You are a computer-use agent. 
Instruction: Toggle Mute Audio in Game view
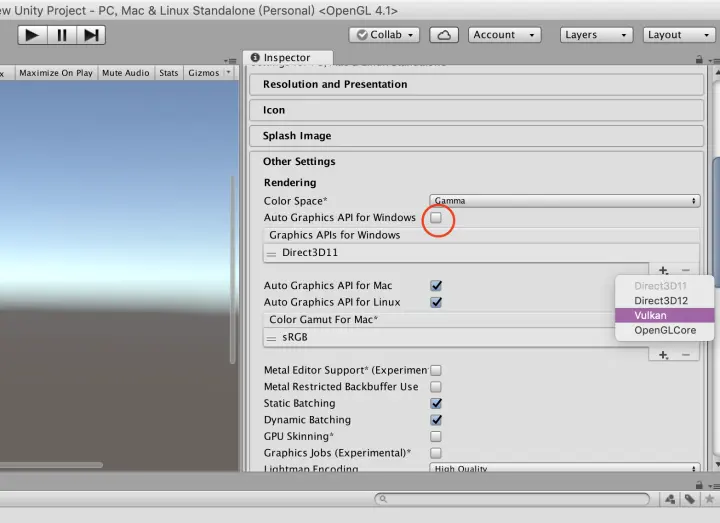(126, 73)
